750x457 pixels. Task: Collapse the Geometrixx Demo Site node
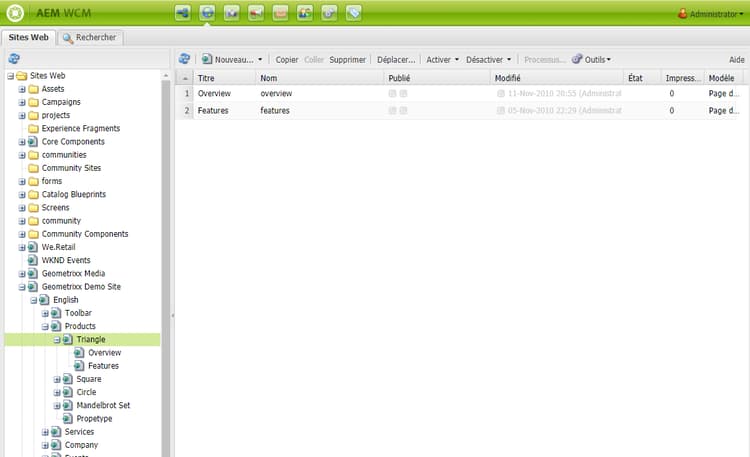coord(22,287)
